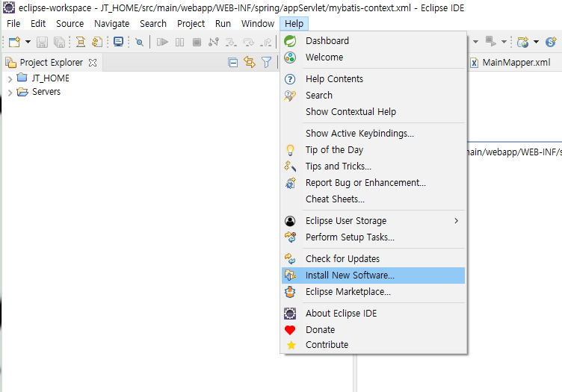Choose Search in the Help menu

[x=373, y=96]
